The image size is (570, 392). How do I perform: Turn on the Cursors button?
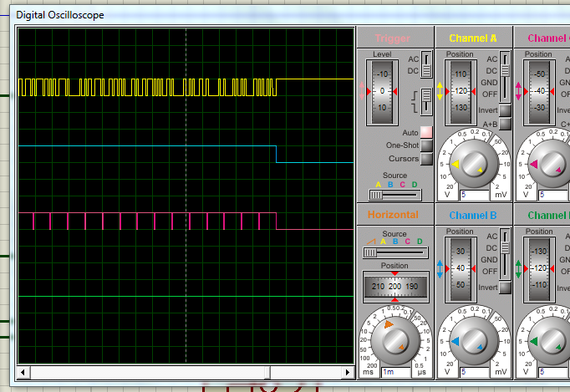[x=426, y=159]
